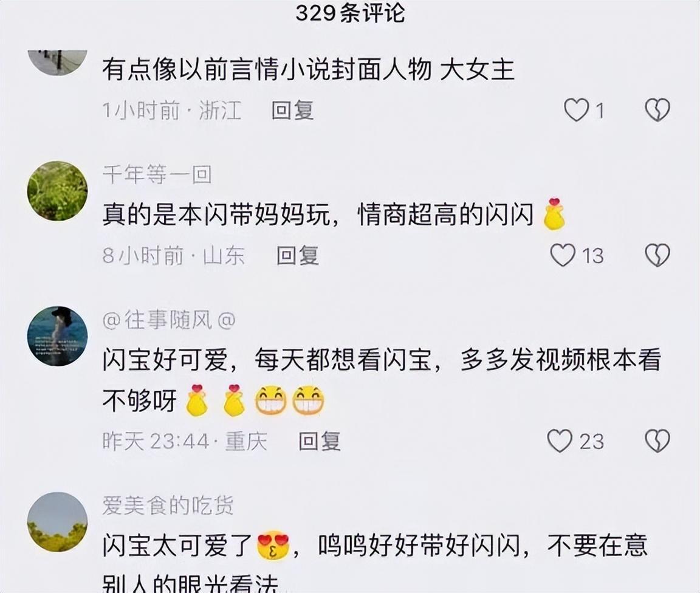Dislike the 浙江 comment with broken heart
Viewport: 700px width, 593px height.
(x=657, y=110)
